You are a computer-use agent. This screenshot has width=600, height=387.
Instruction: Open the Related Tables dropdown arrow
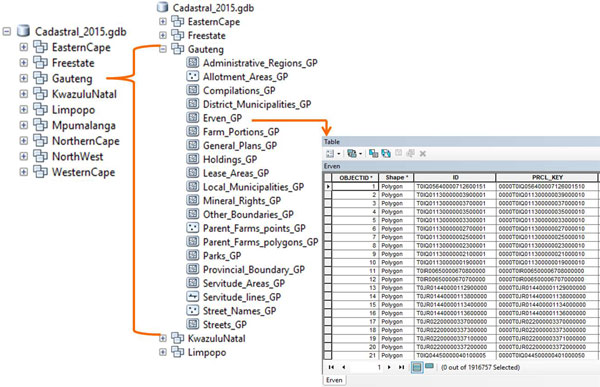pyautogui.click(x=360, y=154)
